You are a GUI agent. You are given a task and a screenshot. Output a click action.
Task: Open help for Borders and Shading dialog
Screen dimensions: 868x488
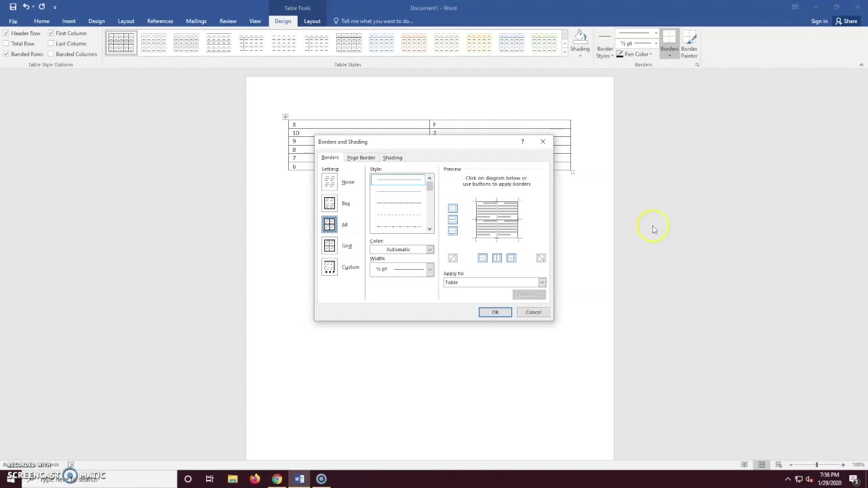pos(522,142)
